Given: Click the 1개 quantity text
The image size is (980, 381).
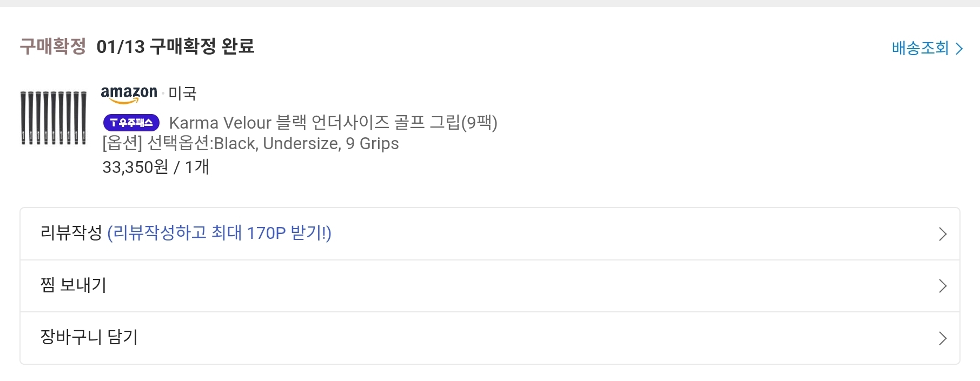Looking at the screenshot, I should (x=197, y=167).
